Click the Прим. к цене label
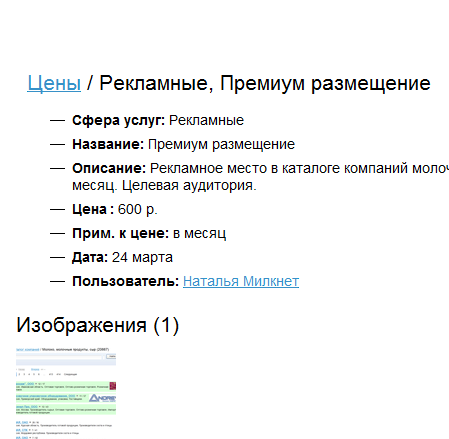Viewport: 449px width, 439px height. 120,233
